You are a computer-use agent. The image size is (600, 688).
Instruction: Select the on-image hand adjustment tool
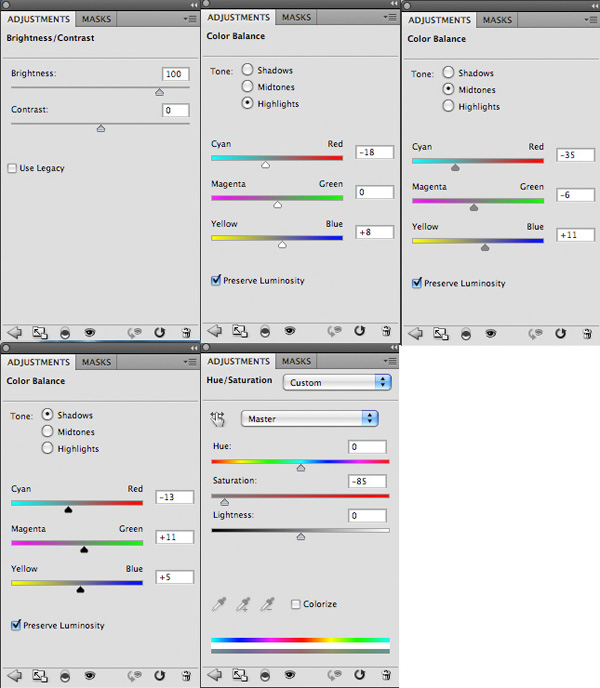(x=218, y=419)
